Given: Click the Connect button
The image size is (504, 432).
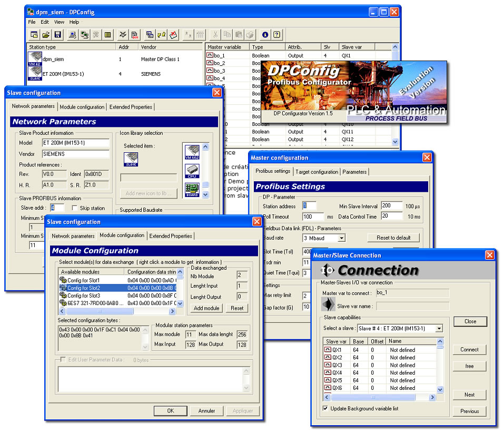Looking at the screenshot, I should coord(470,349).
